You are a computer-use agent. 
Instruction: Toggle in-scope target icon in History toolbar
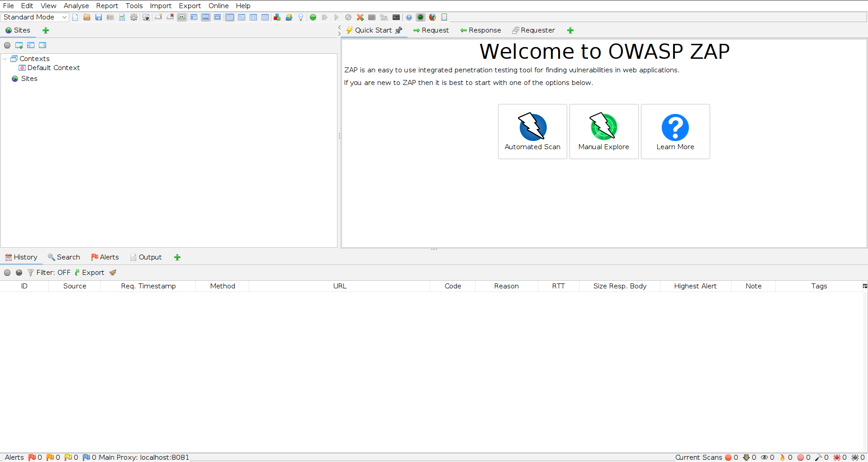point(7,273)
